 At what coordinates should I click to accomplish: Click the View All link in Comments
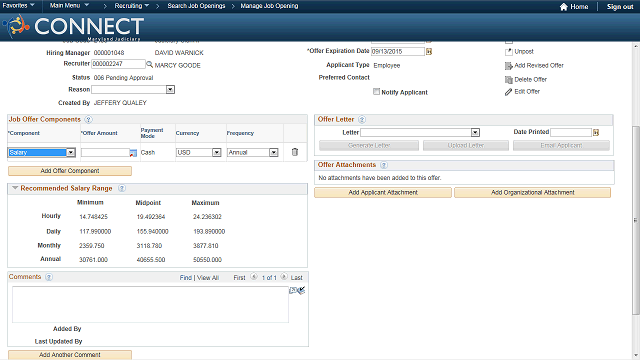pyautogui.click(x=208, y=278)
